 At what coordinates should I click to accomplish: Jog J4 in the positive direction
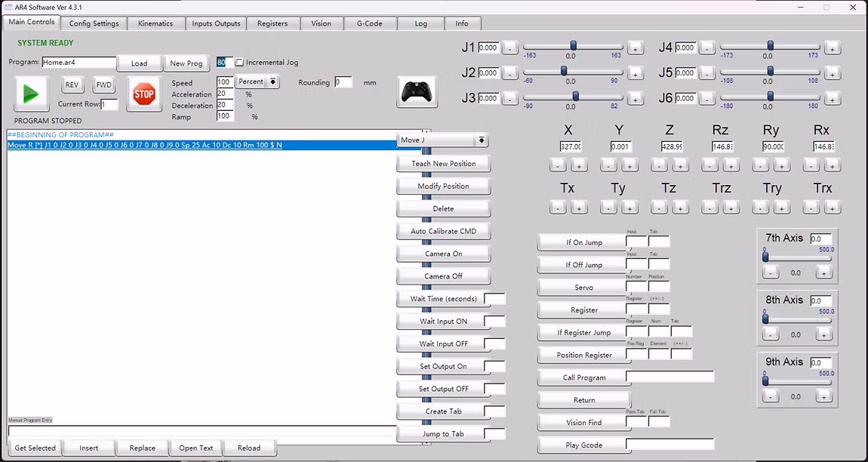[x=832, y=48]
